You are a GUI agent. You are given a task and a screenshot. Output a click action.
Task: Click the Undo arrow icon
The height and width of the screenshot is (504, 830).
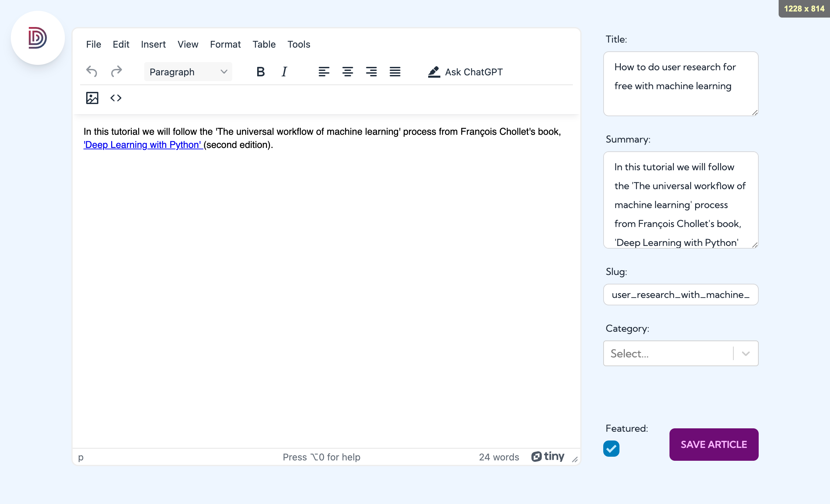point(92,72)
